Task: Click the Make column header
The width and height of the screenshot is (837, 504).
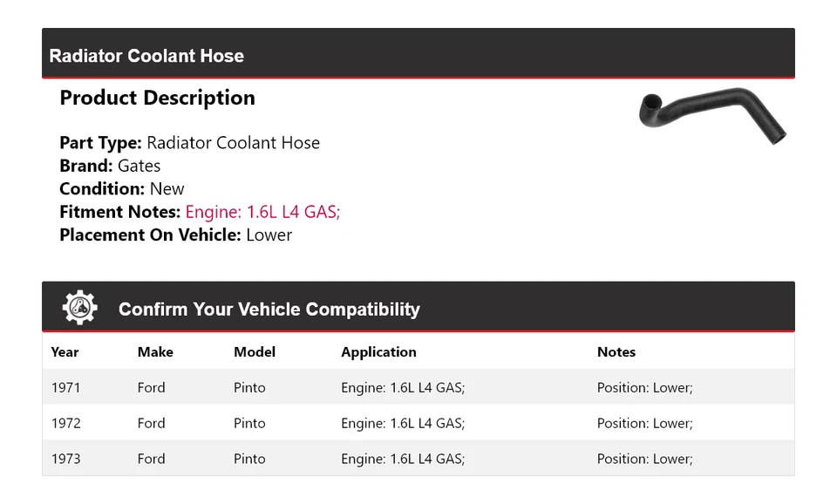Action: tap(155, 352)
